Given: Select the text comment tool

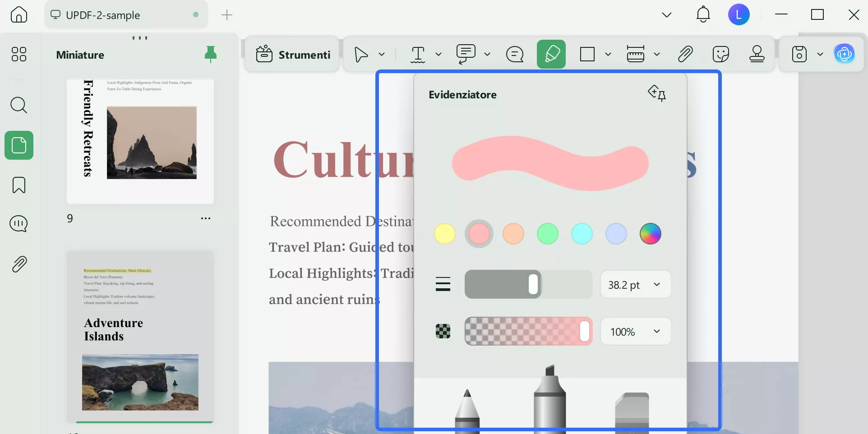Looking at the screenshot, I should [x=466, y=55].
